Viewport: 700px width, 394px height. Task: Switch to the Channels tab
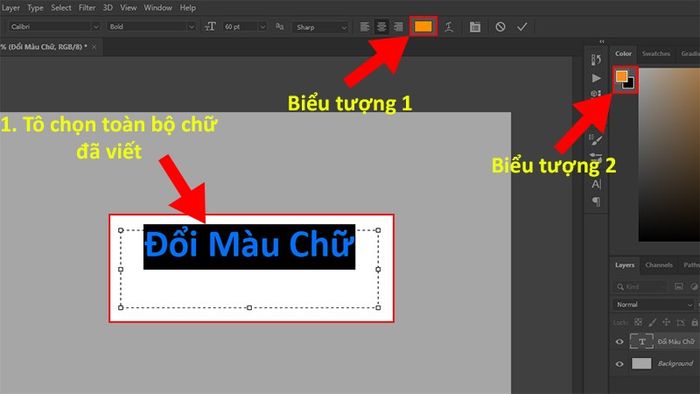pyautogui.click(x=659, y=265)
